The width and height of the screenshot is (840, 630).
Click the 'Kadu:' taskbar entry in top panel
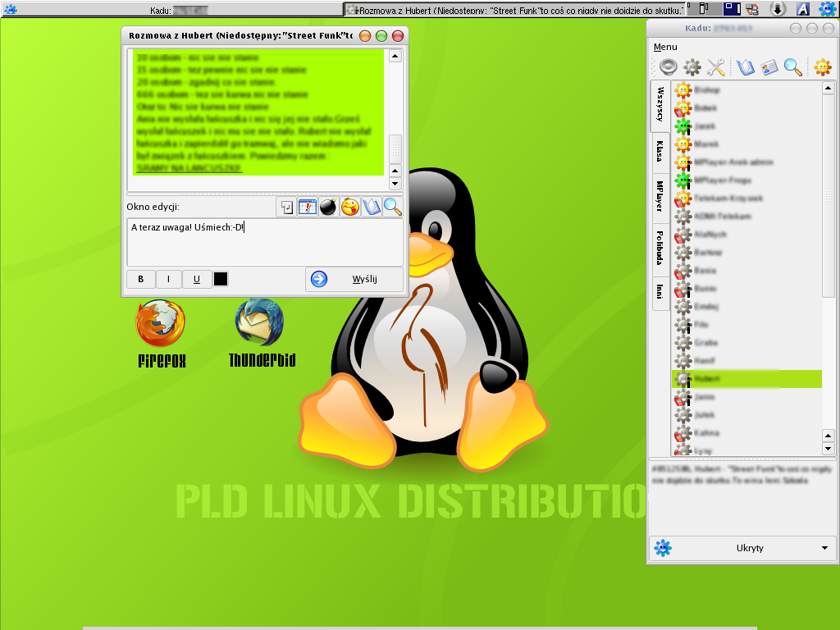coord(171,9)
